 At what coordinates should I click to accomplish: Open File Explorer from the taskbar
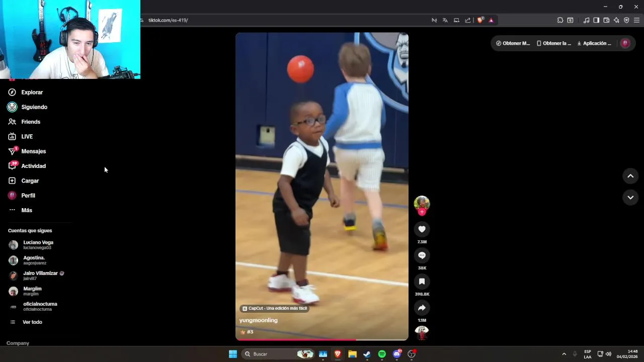click(x=352, y=354)
